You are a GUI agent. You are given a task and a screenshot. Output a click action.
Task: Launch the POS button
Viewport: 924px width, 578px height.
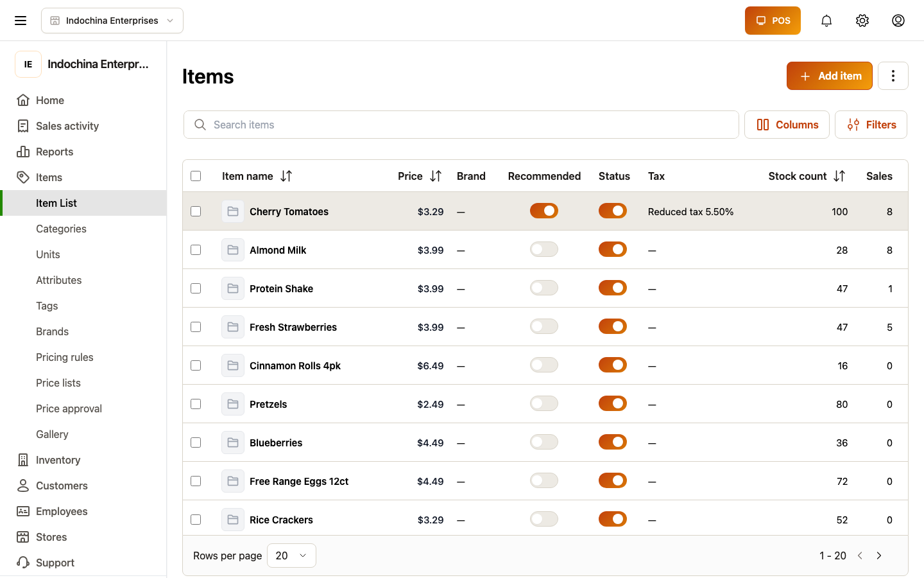coord(773,21)
